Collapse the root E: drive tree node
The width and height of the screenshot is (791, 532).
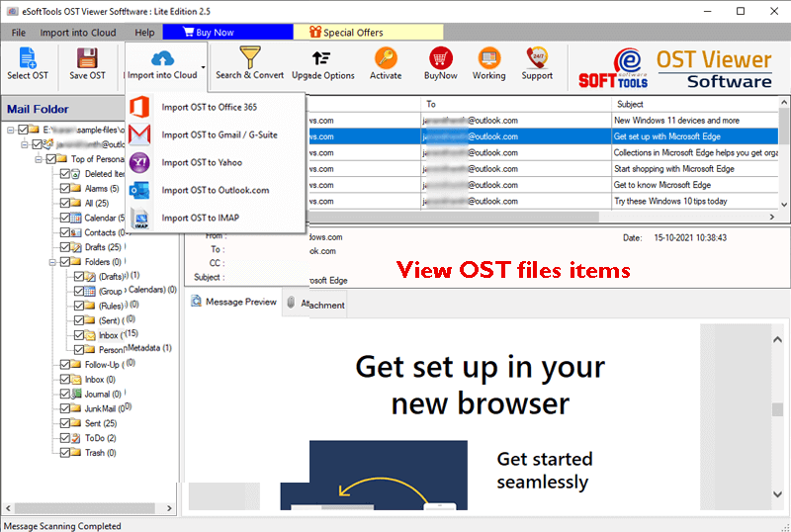10,131
